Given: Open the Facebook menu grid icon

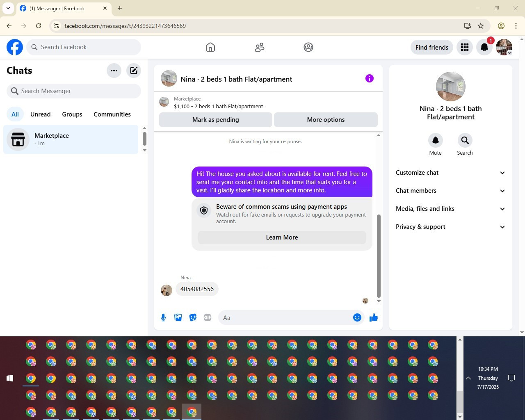Looking at the screenshot, I should 465,47.
